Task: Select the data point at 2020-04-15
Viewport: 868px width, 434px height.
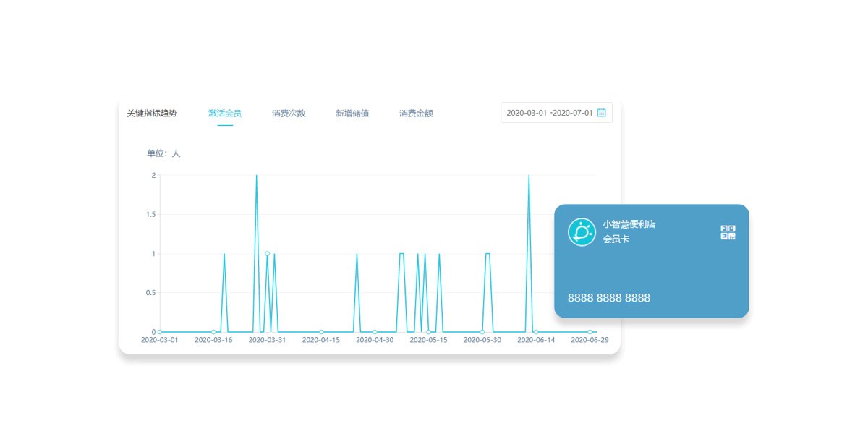Action: point(321,332)
